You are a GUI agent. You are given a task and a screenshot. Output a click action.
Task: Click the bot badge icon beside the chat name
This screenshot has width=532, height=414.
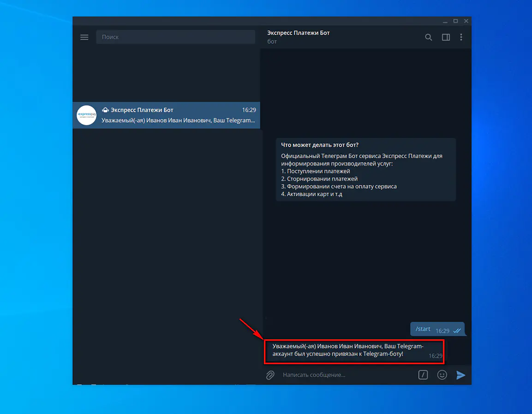(105, 110)
